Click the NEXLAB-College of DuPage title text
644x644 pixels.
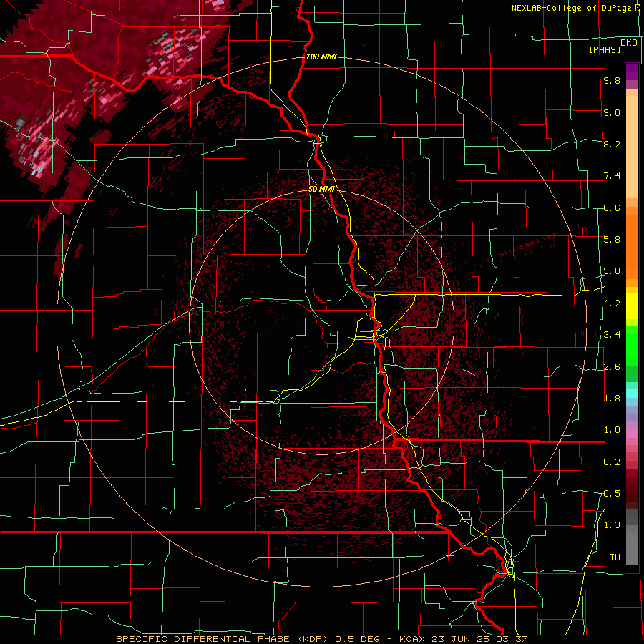point(572,8)
